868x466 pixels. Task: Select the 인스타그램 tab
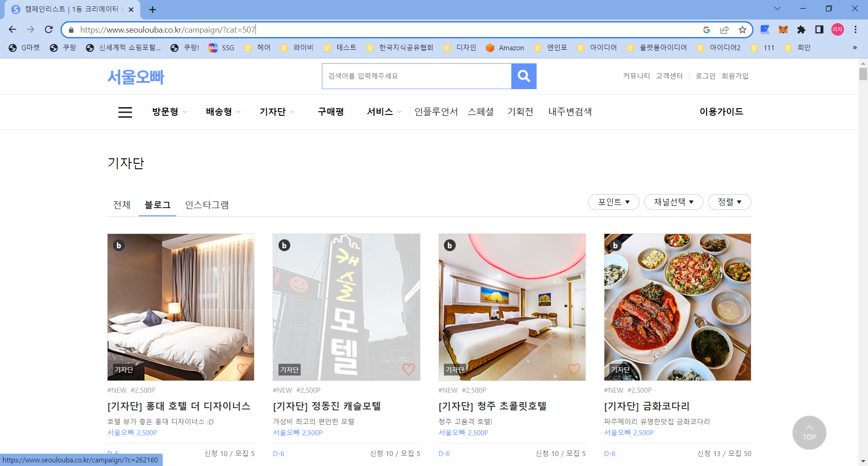[207, 205]
